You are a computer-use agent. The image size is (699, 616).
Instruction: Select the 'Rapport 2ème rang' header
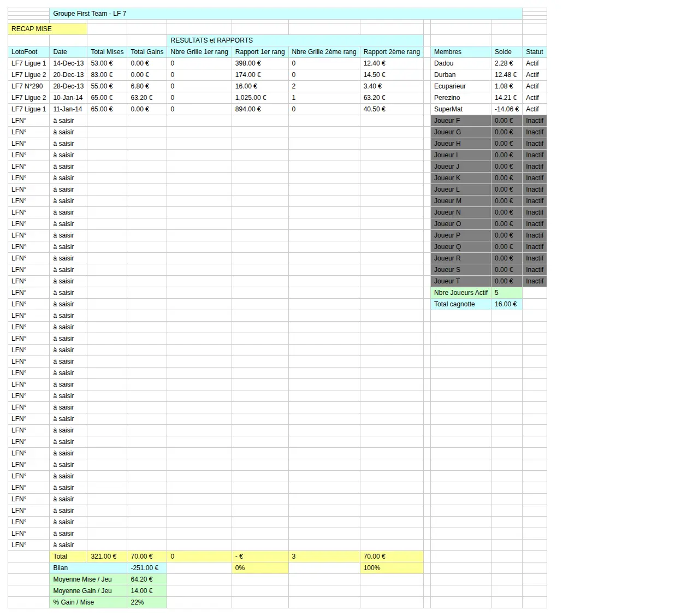click(x=392, y=52)
